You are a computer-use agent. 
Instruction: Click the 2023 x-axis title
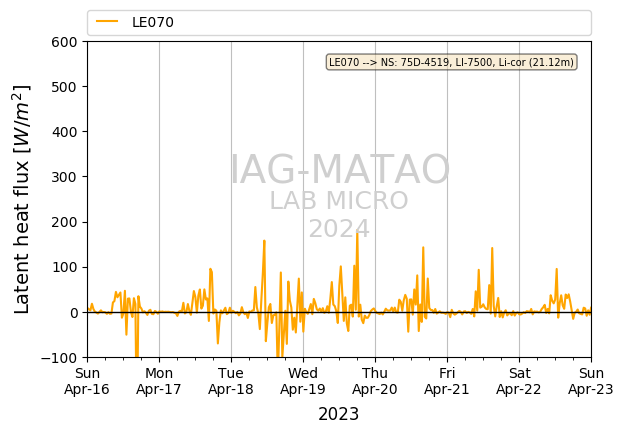pyautogui.click(x=339, y=414)
